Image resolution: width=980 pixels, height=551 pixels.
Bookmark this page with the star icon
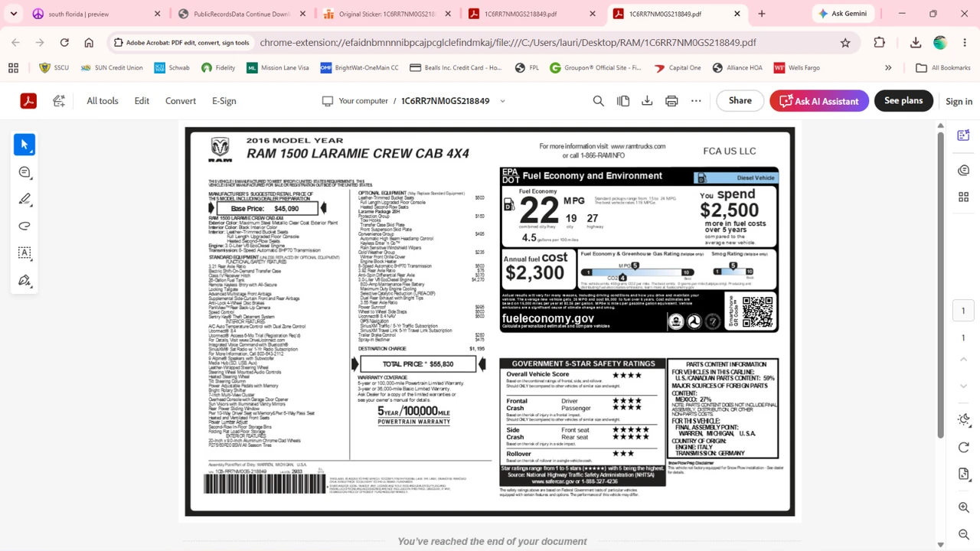click(x=845, y=43)
